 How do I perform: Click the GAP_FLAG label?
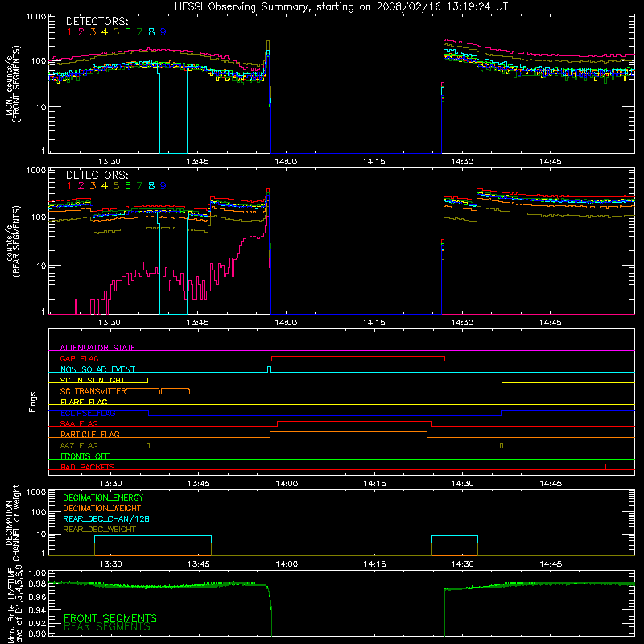pyautogui.click(x=80, y=358)
